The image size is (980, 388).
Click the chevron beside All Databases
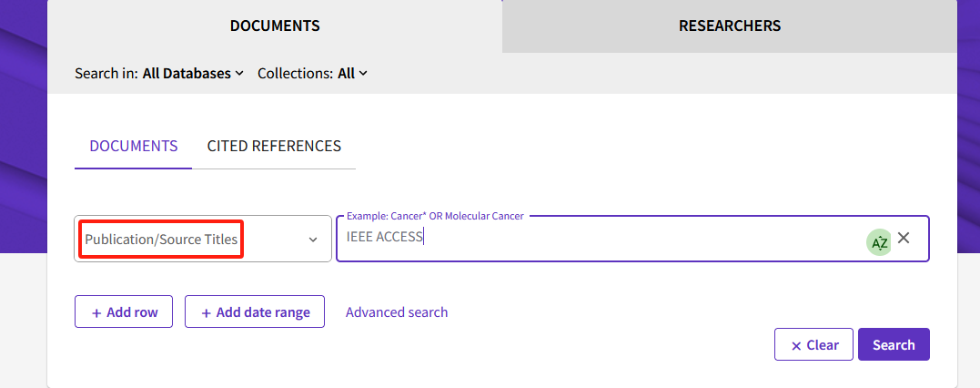tap(238, 74)
